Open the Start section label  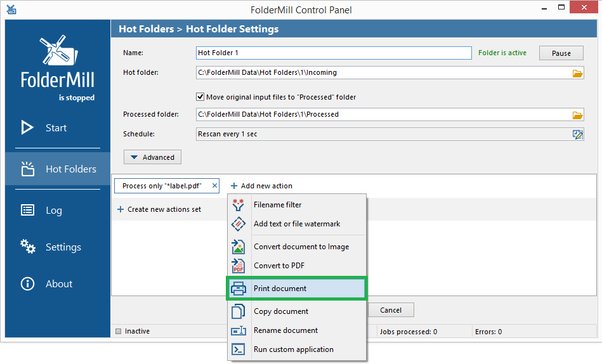(x=56, y=128)
